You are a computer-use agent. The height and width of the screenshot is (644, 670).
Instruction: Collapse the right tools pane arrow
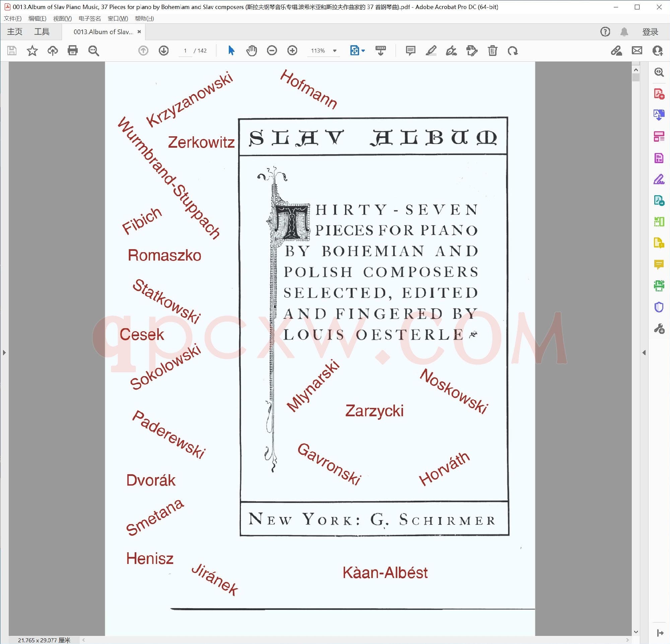pos(644,352)
